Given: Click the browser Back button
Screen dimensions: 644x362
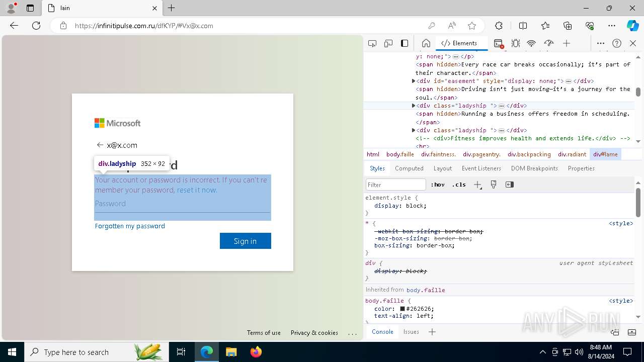Looking at the screenshot, I should 14,26.
